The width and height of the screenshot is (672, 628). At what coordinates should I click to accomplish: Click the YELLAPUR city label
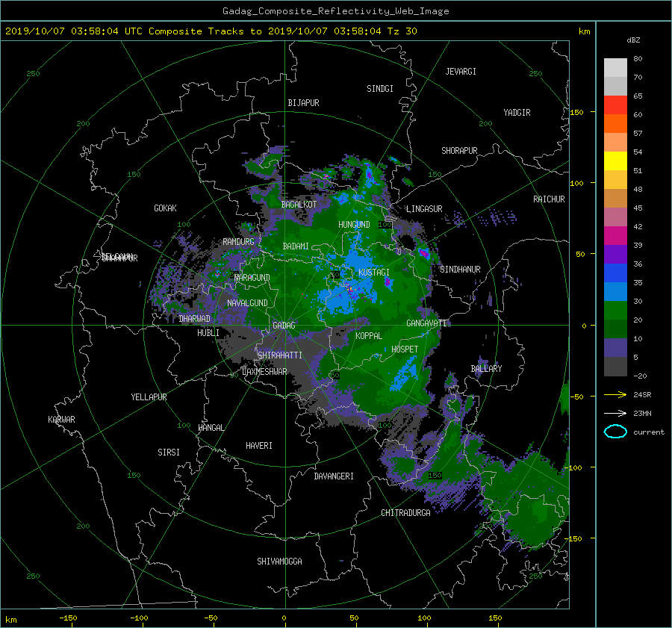tap(149, 397)
